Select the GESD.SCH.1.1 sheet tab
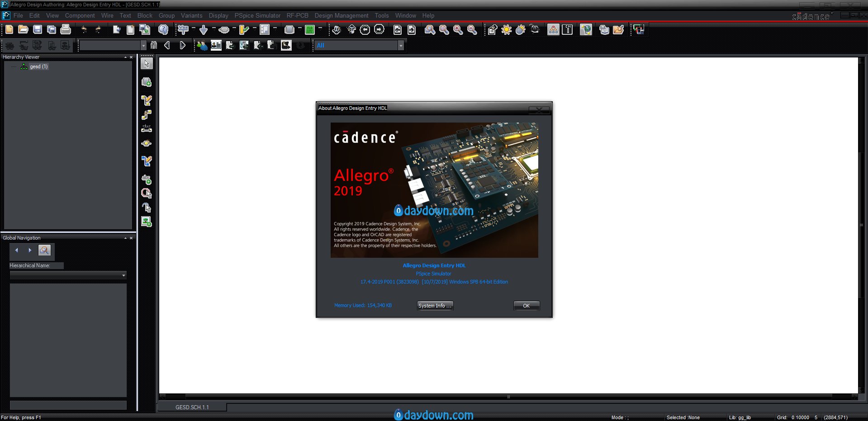 click(x=192, y=407)
